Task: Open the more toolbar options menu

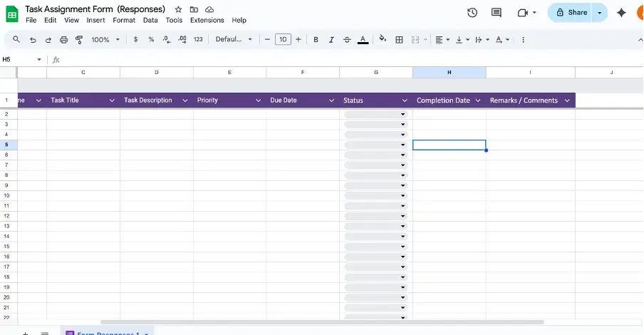Action: tap(523, 40)
